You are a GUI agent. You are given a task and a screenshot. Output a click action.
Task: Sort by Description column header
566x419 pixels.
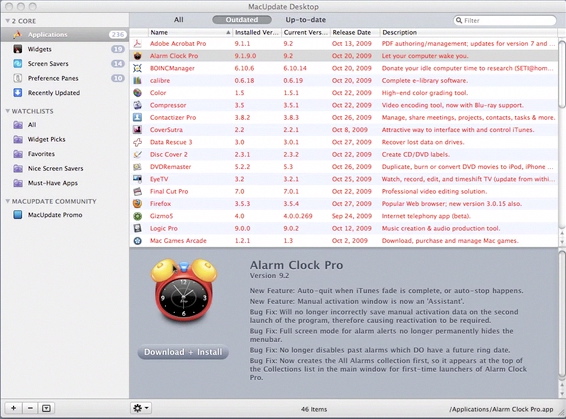[x=469, y=32]
